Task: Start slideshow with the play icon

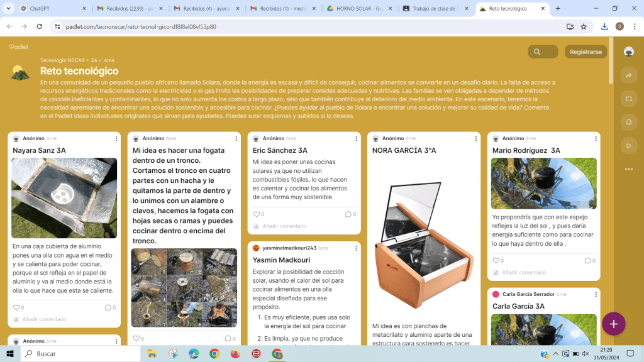Action: pos(628,145)
